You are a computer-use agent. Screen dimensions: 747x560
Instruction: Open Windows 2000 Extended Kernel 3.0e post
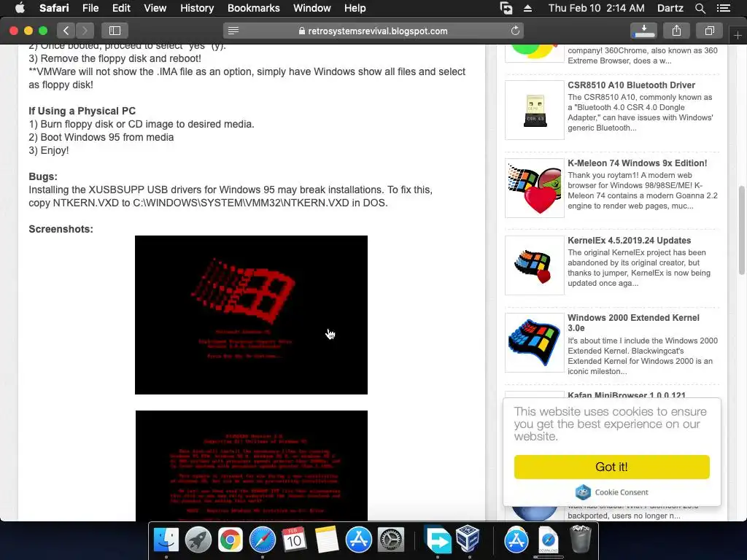[x=634, y=323]
